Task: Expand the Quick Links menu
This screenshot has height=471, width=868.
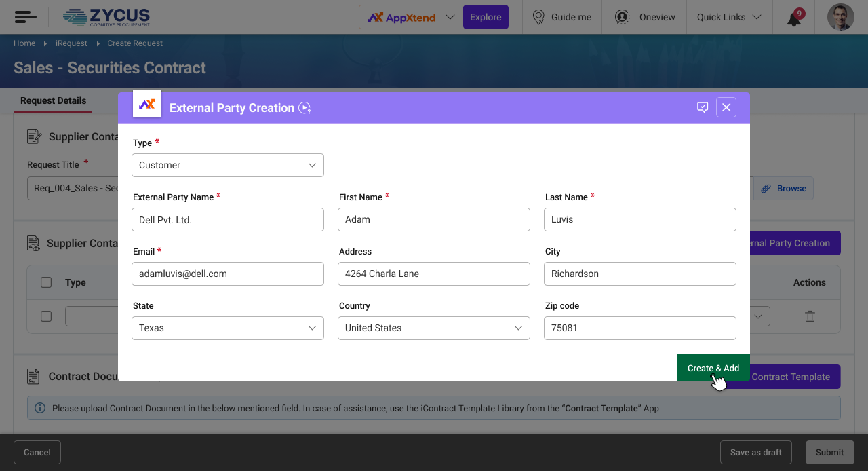Action: click(729, 17)
